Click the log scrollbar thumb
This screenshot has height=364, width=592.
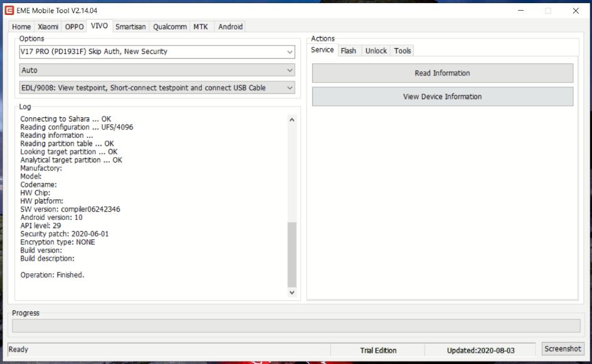tap(292, 254)
